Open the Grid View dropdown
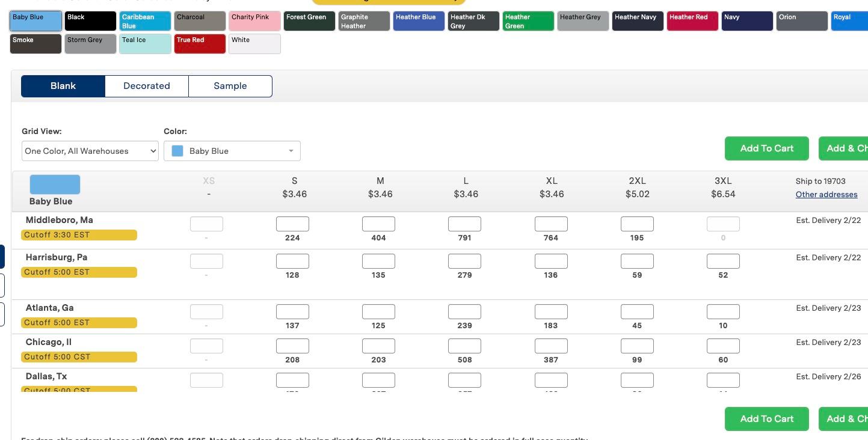 [x=90, y=151]
